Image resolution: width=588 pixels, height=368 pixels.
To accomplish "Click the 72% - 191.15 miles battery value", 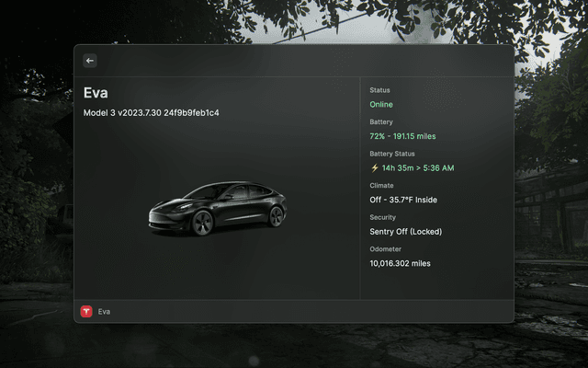I will 402,136.
